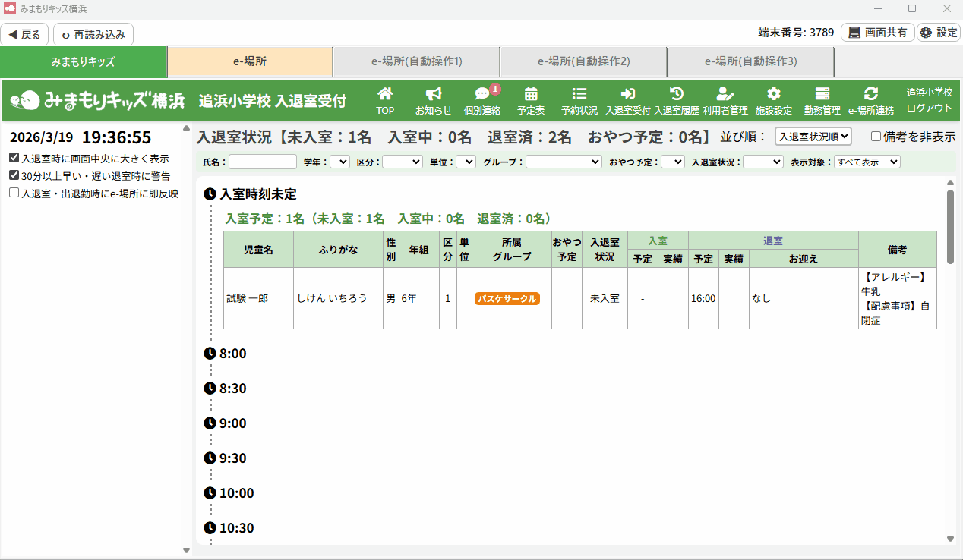Open e-場所連携 sync icon
Image resolution: width=963 pixels, height=560 pixels.
coord(871,93)
